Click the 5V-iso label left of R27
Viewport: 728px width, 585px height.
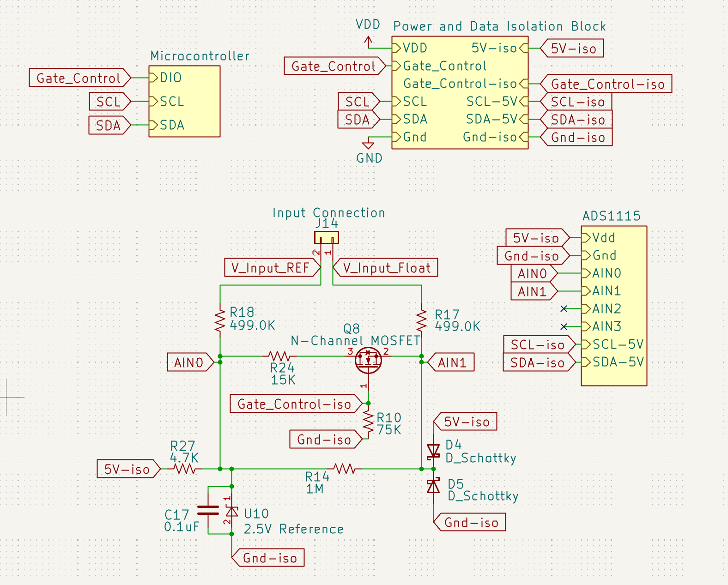pos(129,469)
